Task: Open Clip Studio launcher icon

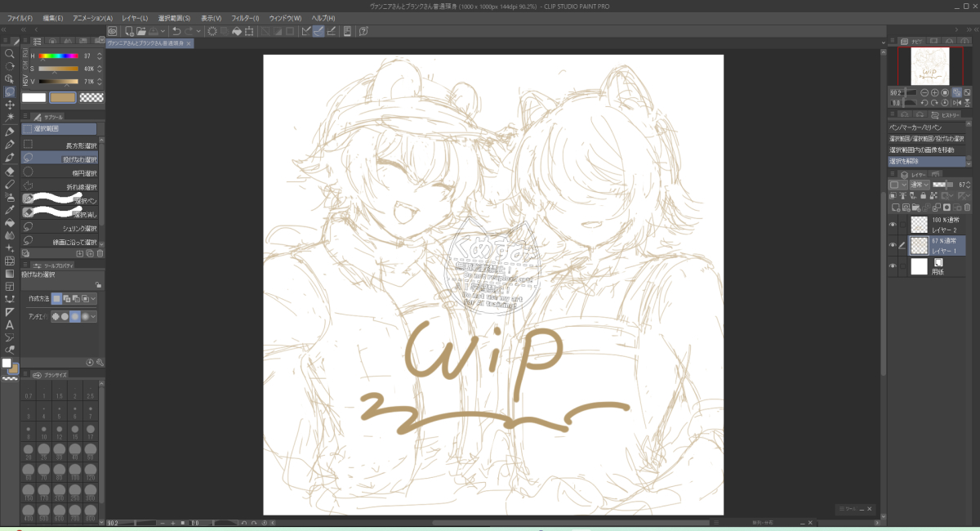Action: (113, 31)
